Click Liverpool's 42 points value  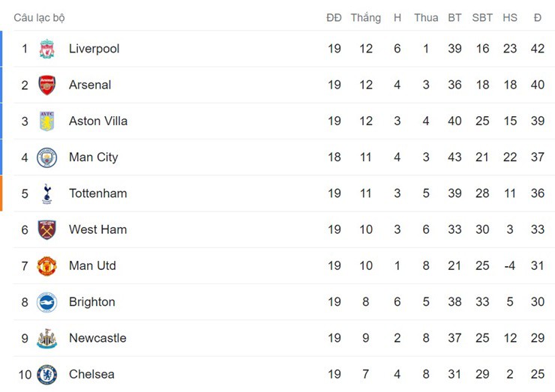tap(537, 49)
